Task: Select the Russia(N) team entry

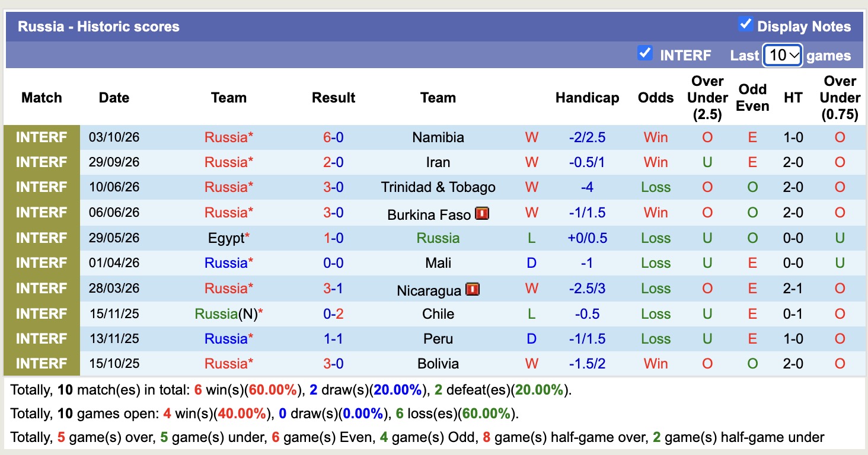Action: (226, 314)
